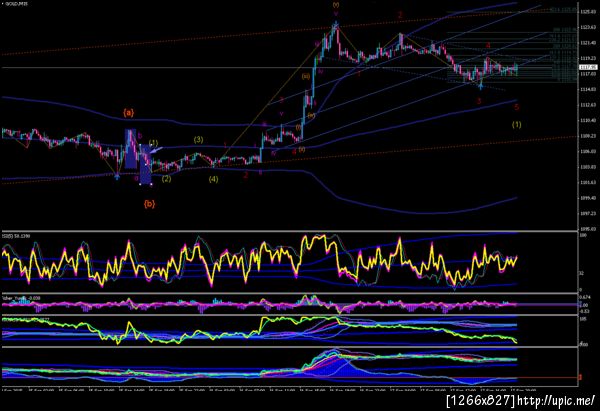Select red wave 4 label near right
This screenshot has height=411, width=600.
pos(488,46)
